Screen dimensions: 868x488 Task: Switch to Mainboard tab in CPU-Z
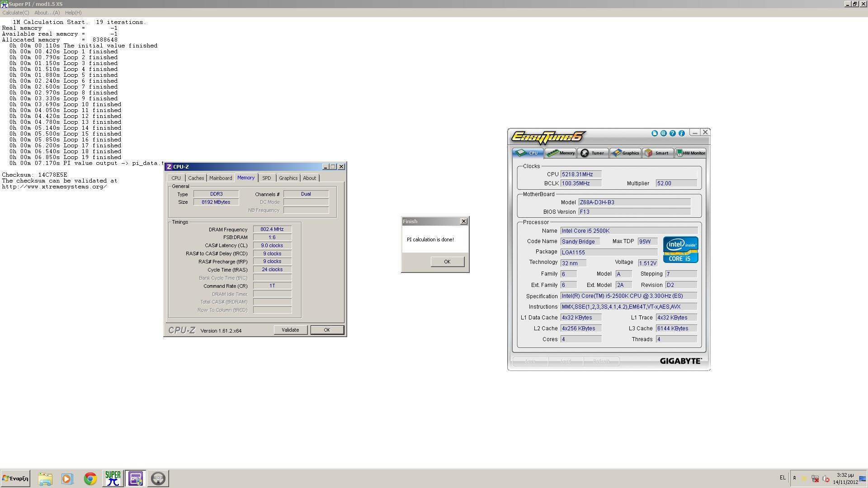[221, 178]
